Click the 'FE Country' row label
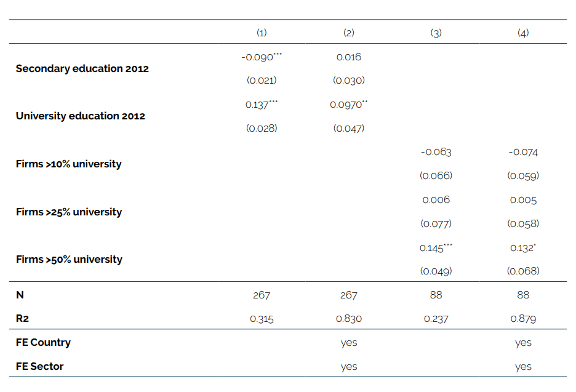This screenshot has height=392, width=576. click(x=43, y=342)
